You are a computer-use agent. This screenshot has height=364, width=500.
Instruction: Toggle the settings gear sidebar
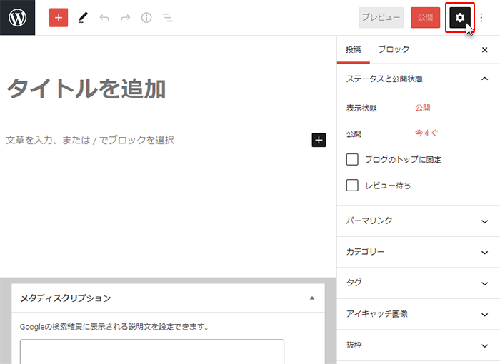(460, 18)
